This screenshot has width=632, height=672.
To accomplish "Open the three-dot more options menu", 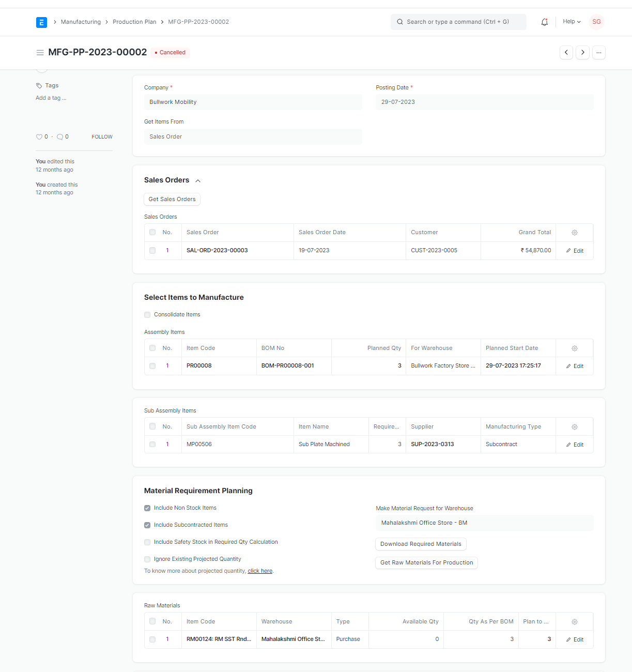I will (599, 52).
